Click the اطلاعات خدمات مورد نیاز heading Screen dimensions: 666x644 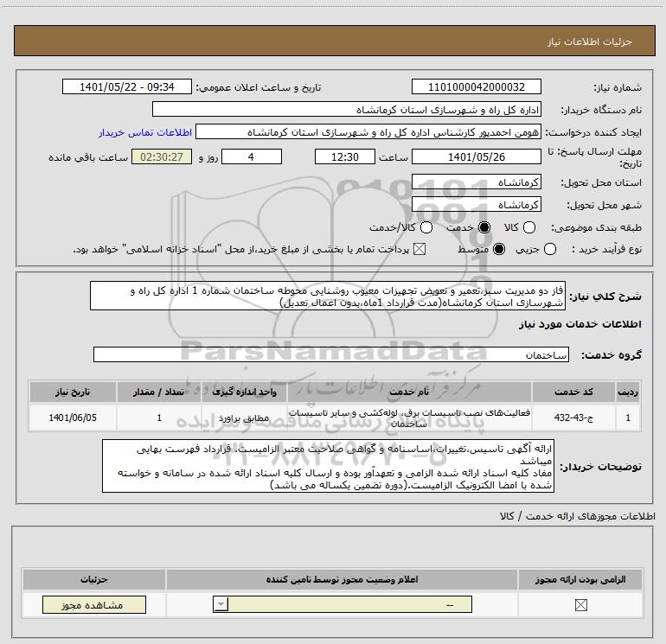click(580, 324)
